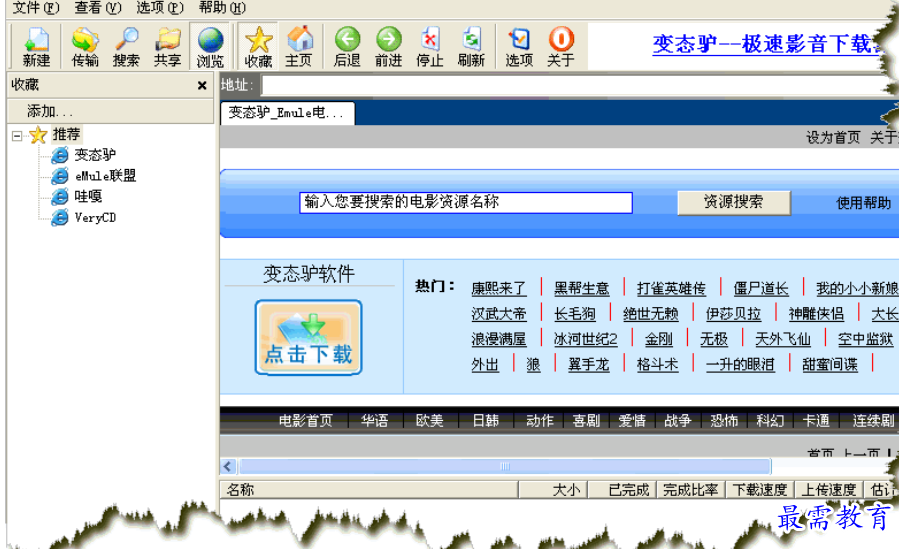
Task: Open hot link 一升的眼泪
Action: (740, 364)
